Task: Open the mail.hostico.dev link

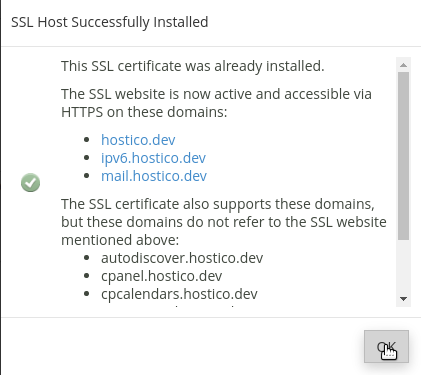Action: click(x=154, y=176)
